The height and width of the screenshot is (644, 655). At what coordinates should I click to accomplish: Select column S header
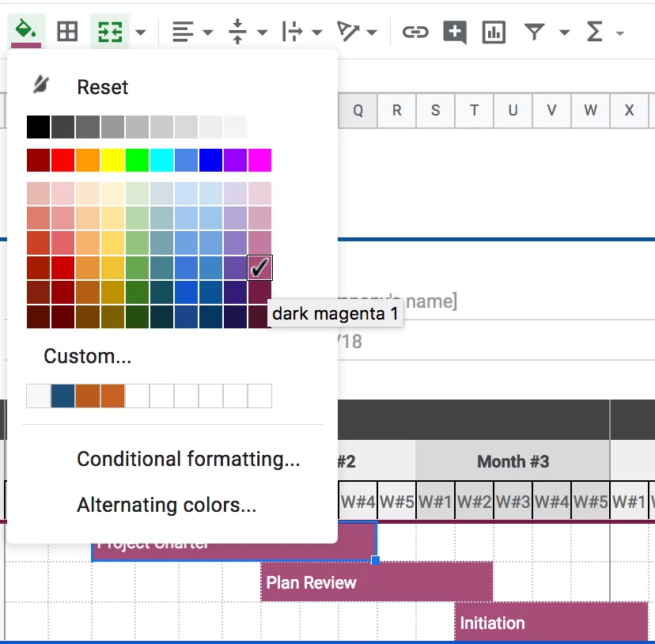[x=435, y=110]
